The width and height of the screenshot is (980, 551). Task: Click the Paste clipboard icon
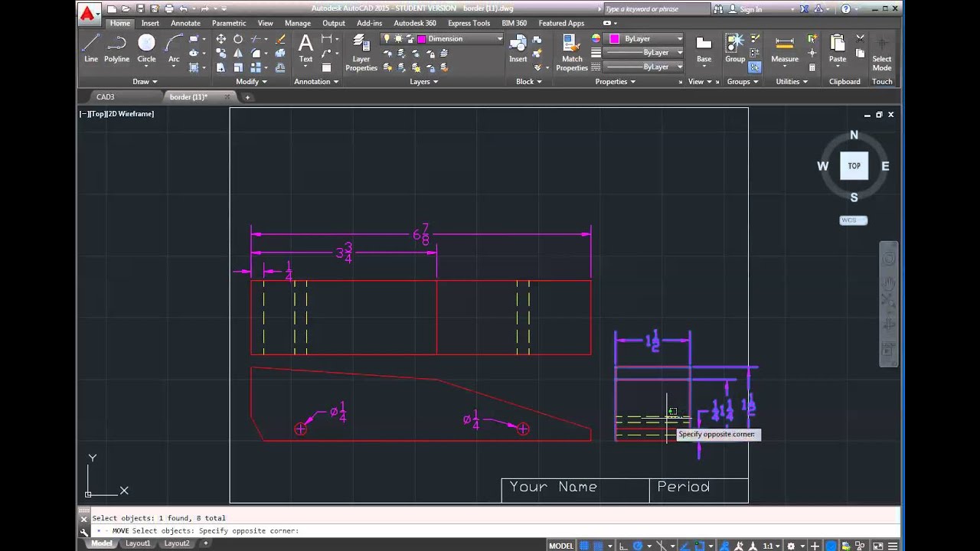pos(838,47)
